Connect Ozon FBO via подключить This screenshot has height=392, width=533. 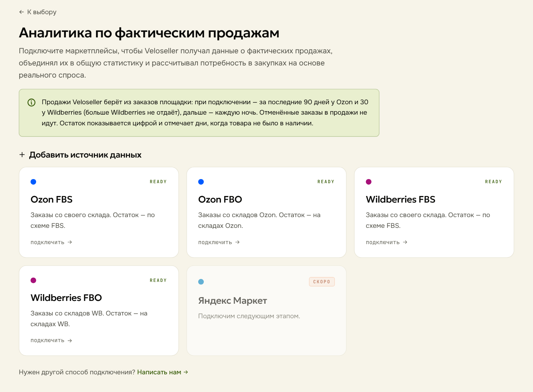point(219,242)
